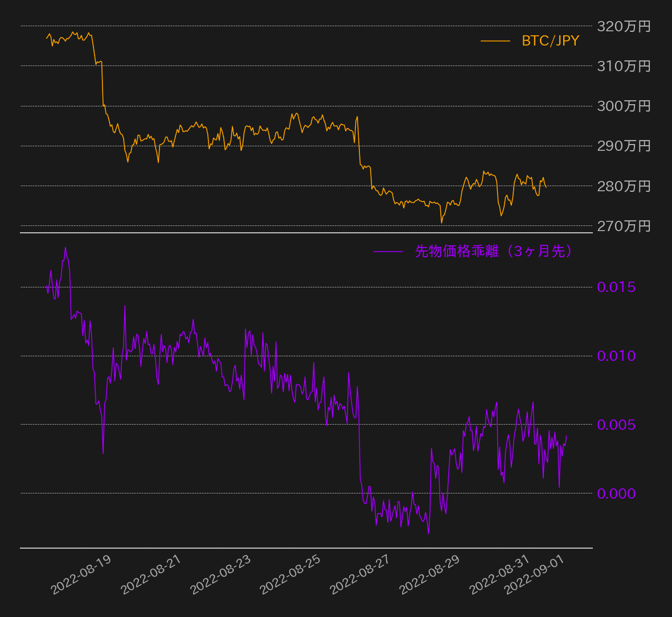Click the 270万円 y-axis label
The height and width of the screenshot is (617, 672).
click(624, 226)
